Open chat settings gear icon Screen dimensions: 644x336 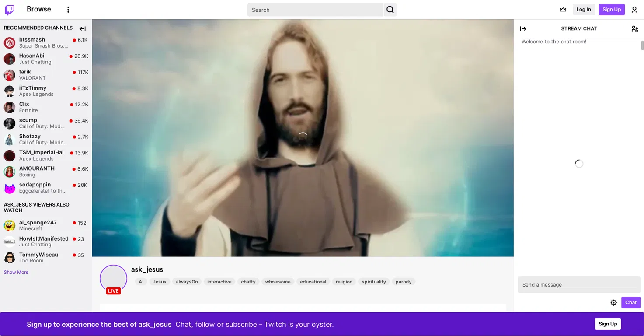614,303
